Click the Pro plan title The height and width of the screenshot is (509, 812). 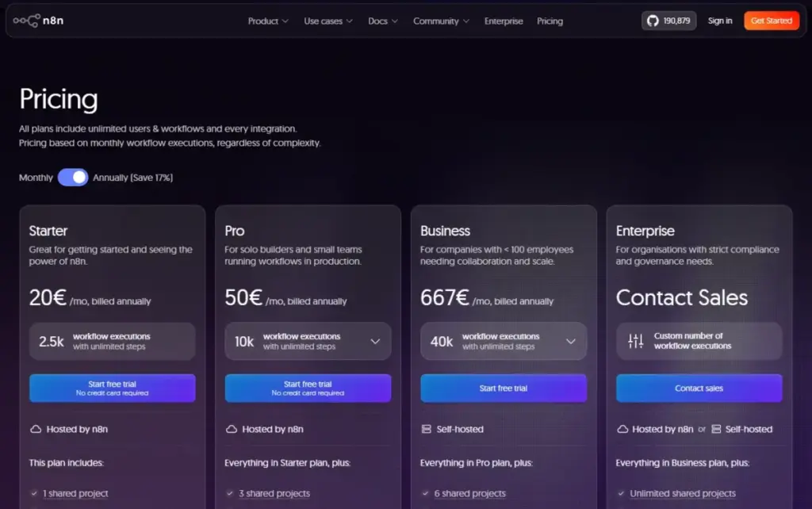pos(235,231)
